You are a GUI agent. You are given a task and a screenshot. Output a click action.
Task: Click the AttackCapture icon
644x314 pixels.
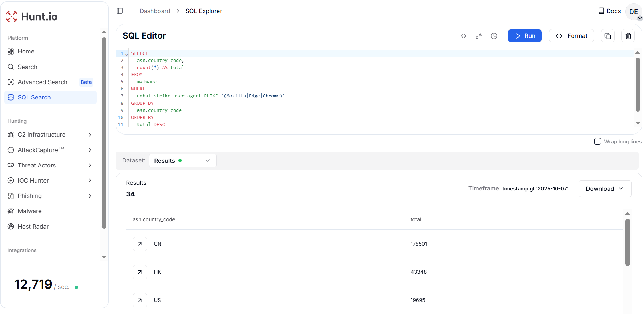click(x=11, y=150)
